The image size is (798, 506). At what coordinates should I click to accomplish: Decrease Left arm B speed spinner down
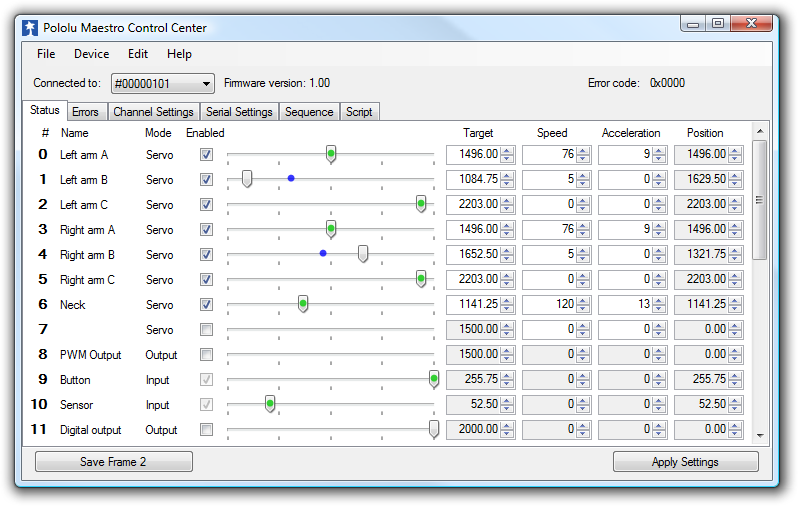[583, 183]
